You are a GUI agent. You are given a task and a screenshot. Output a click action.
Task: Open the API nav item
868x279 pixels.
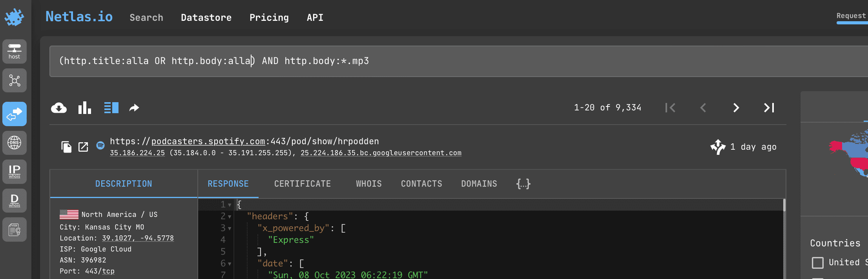pyautogui.click(x=315, y=18)
